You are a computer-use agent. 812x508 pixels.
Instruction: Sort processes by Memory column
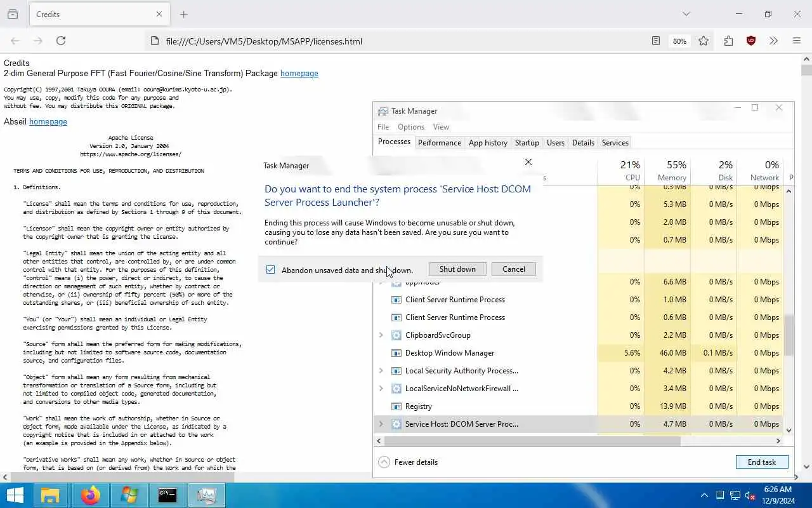point(667,170)
